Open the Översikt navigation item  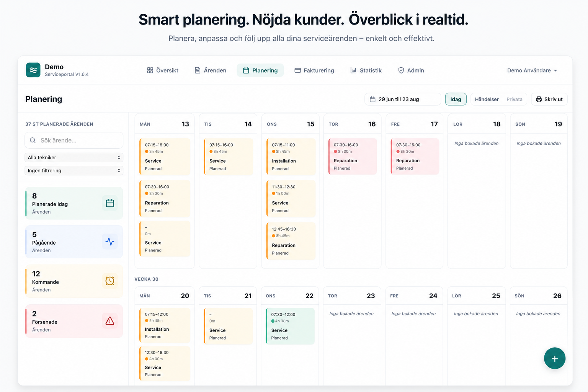pyautogui.click(x=163, y=70)
